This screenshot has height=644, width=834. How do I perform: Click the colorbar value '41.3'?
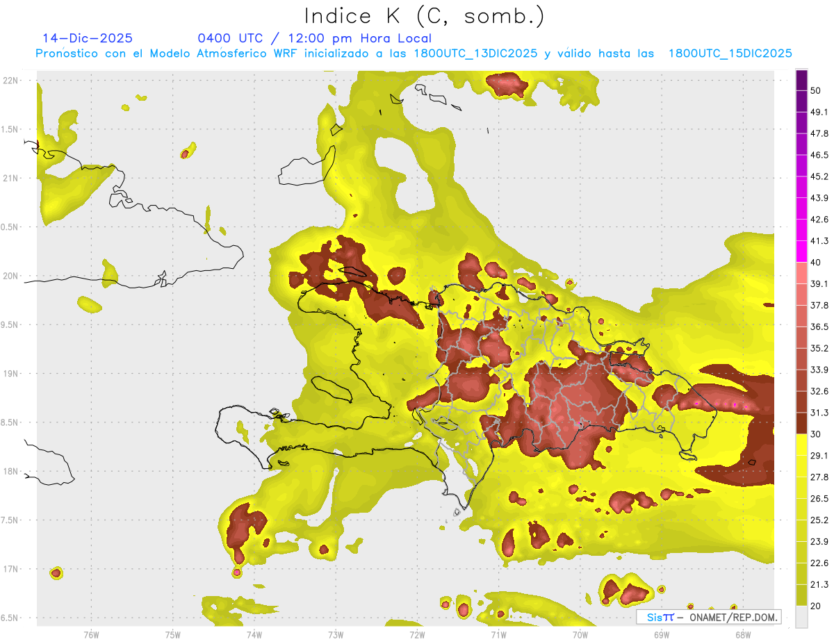(819, 241)
